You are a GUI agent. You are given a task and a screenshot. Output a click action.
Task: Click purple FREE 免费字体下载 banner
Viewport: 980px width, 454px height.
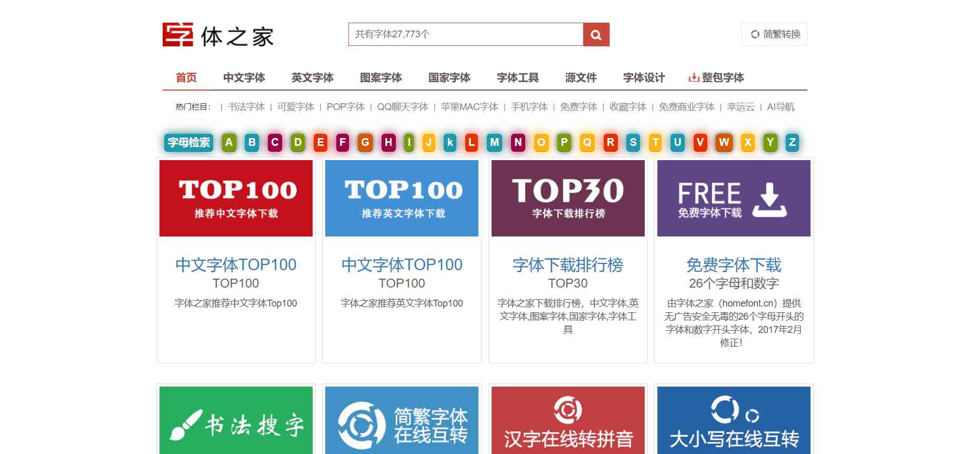pyautogui.click(x=734, y=198)
